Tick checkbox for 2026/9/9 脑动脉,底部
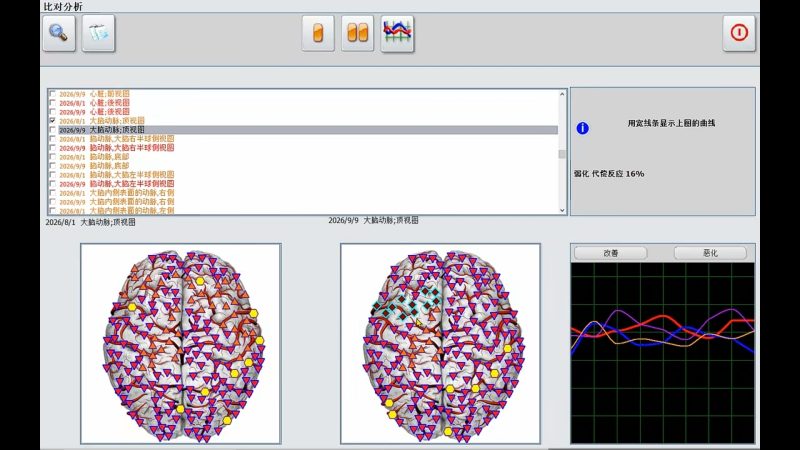 tap(53, 166)
